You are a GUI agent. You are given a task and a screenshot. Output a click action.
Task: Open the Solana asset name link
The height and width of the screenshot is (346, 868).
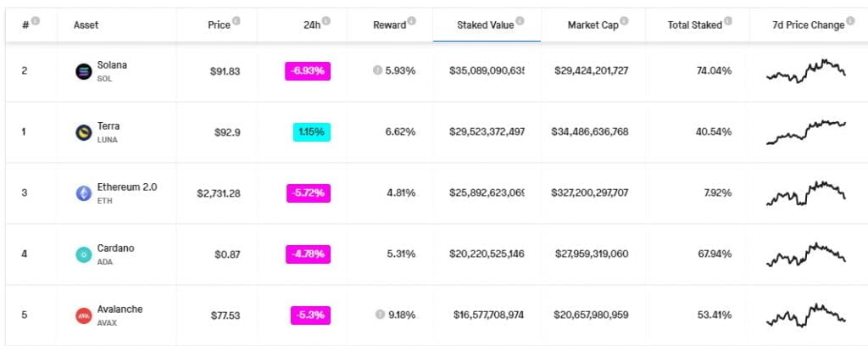113,65
